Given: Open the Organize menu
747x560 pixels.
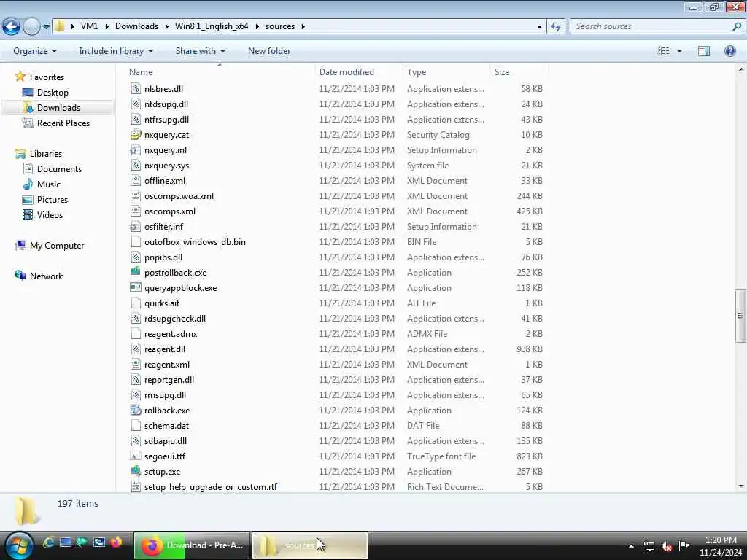Looking at the screenshot, I should [35, 51].
